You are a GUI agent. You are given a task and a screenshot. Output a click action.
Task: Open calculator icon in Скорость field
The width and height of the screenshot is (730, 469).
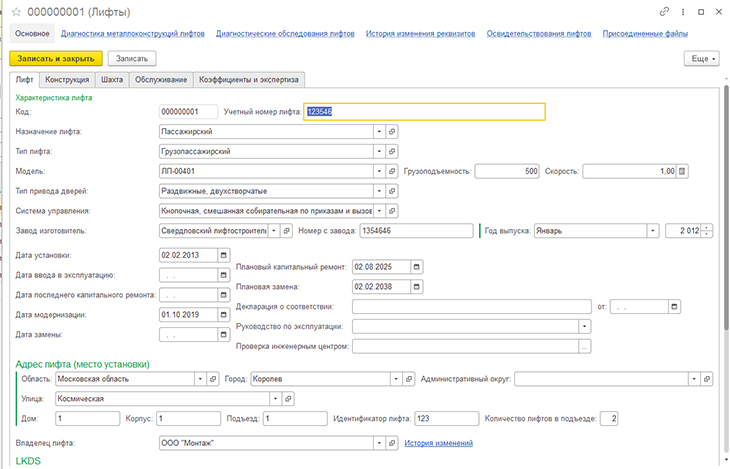[x=682, y=171]
